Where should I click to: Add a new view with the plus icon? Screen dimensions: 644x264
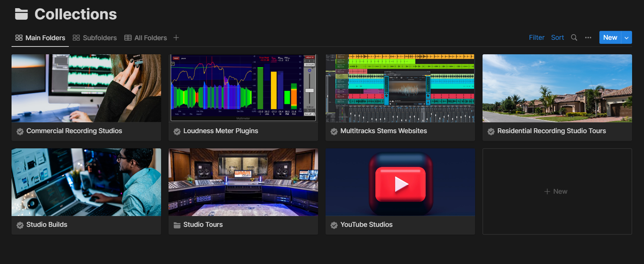tap(176, 38)
